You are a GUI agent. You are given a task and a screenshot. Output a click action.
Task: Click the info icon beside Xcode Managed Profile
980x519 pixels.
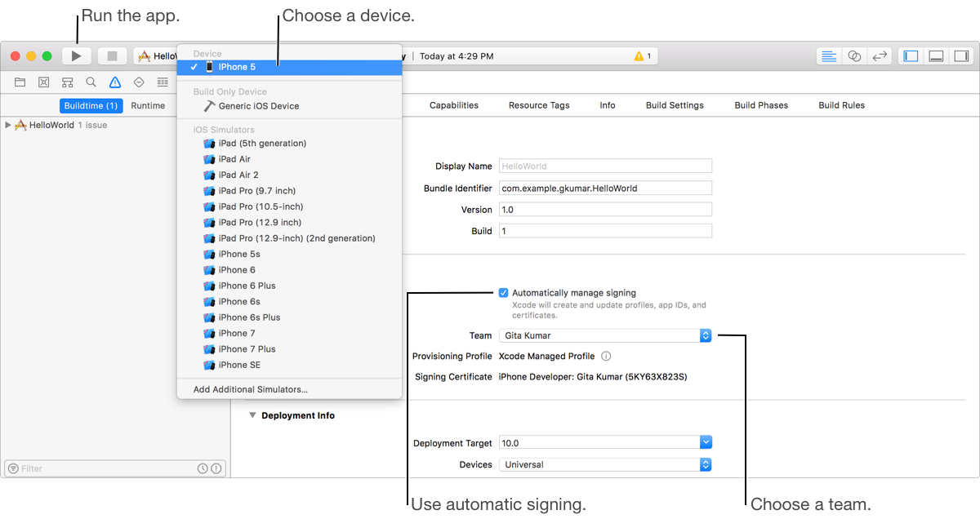(x=606, y=356)
